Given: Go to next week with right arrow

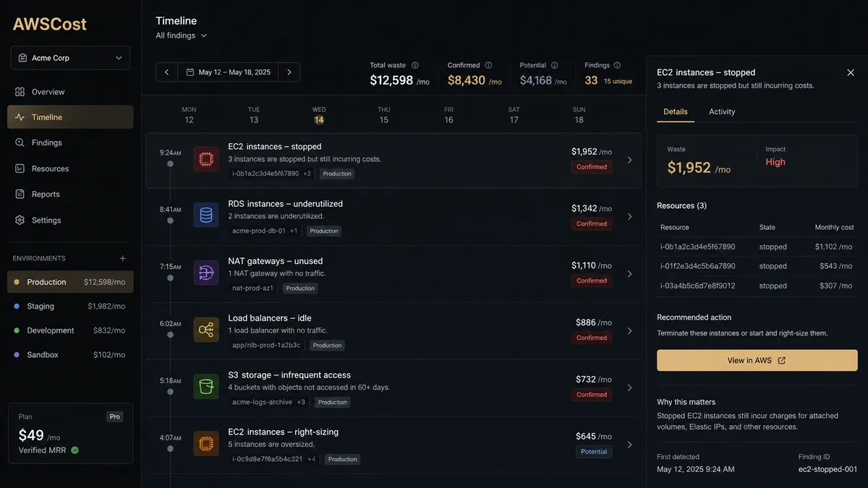Looking at the screenshot, I should point(289,72).
